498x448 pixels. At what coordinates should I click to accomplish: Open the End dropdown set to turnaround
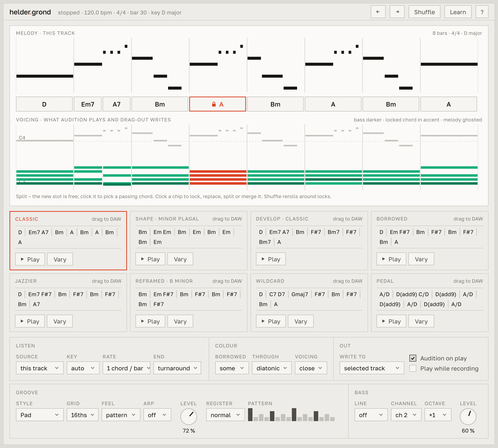click(177, 368)
